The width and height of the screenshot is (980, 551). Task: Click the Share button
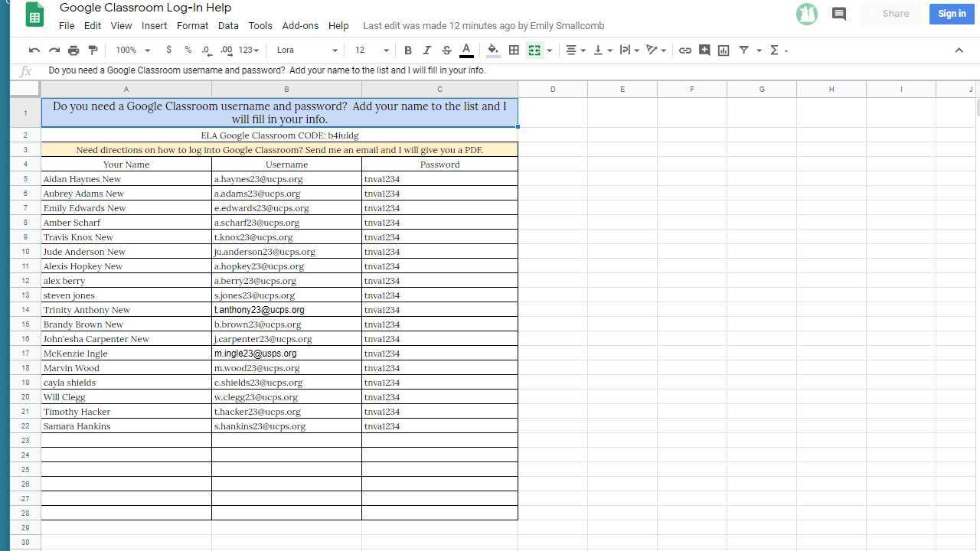click(895, 14)
